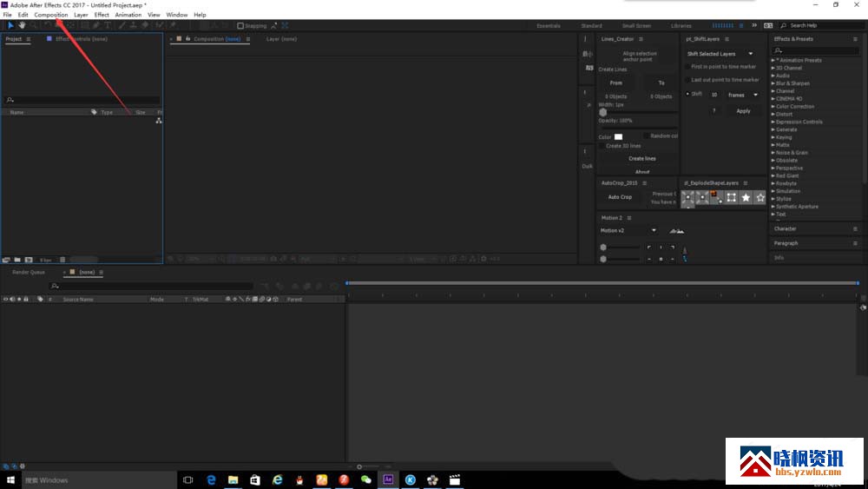The height and width of the screenshot is (489, 868).
Task: Delete selected project item with trash icon
Action: 62,260
